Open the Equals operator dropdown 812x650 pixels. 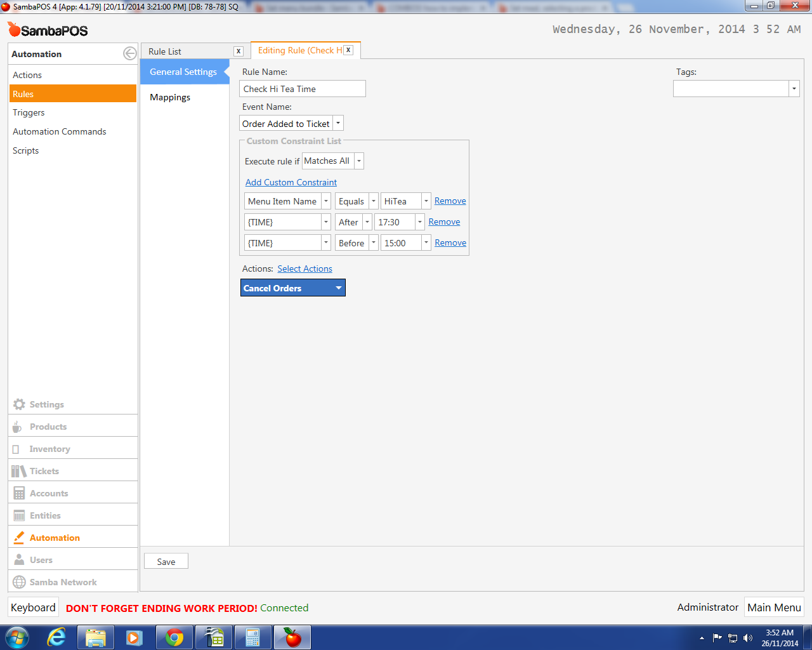(373, 201)
